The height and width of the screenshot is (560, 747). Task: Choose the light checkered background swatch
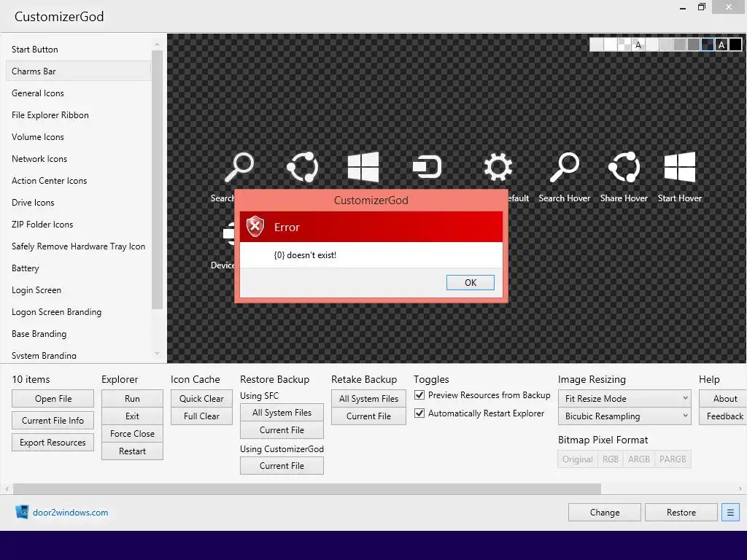(x=624, y=44)
